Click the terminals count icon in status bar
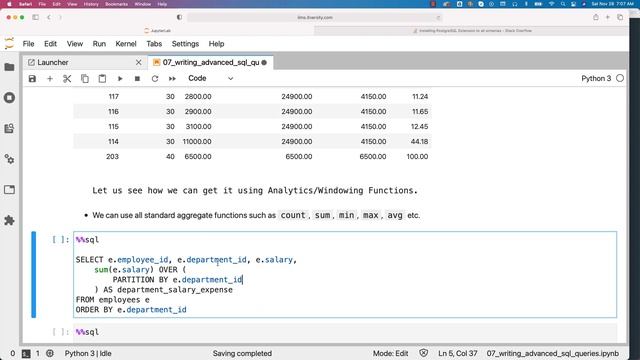640x360 pixels. coord(26,353)
